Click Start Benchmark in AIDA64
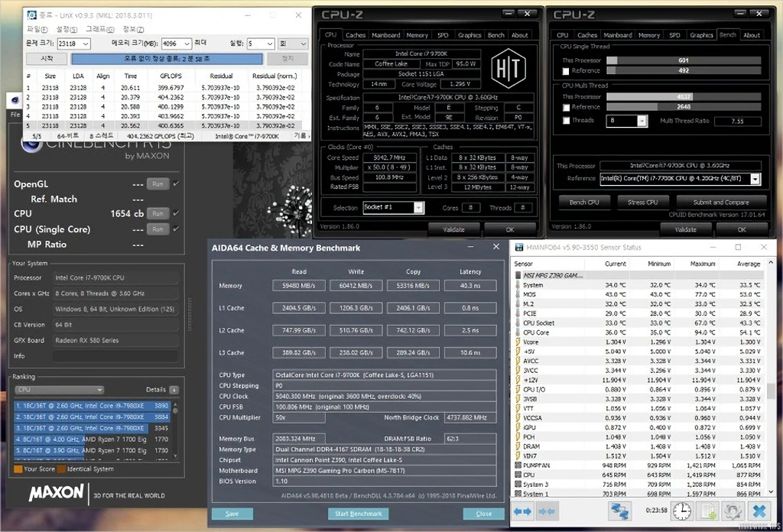 (x=358, y=514)
